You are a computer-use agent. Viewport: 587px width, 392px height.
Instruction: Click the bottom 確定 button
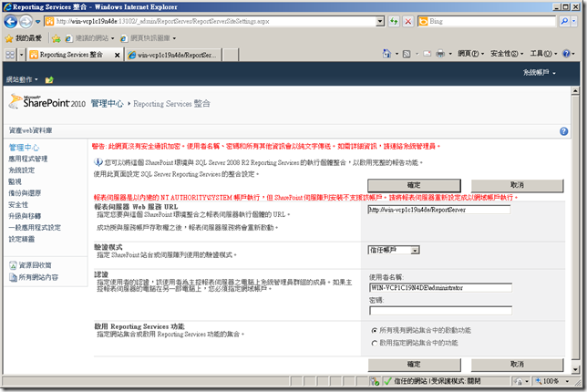[x=414, y=365]
